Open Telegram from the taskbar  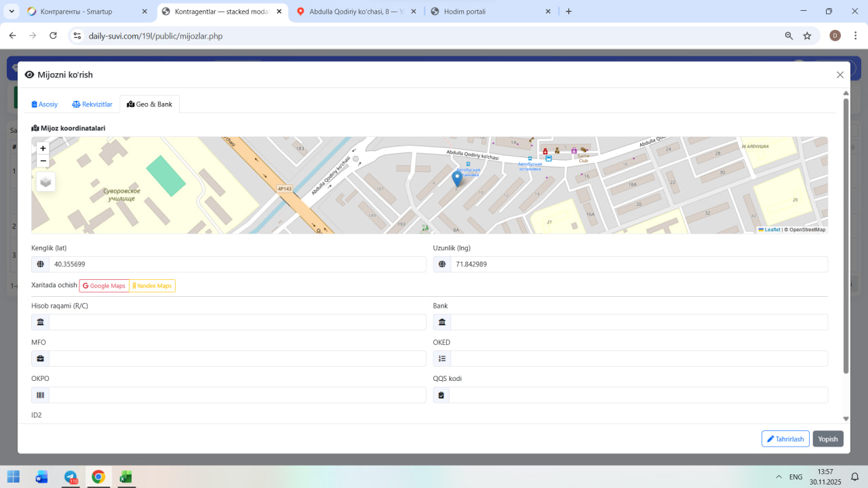tap(71, 476)
